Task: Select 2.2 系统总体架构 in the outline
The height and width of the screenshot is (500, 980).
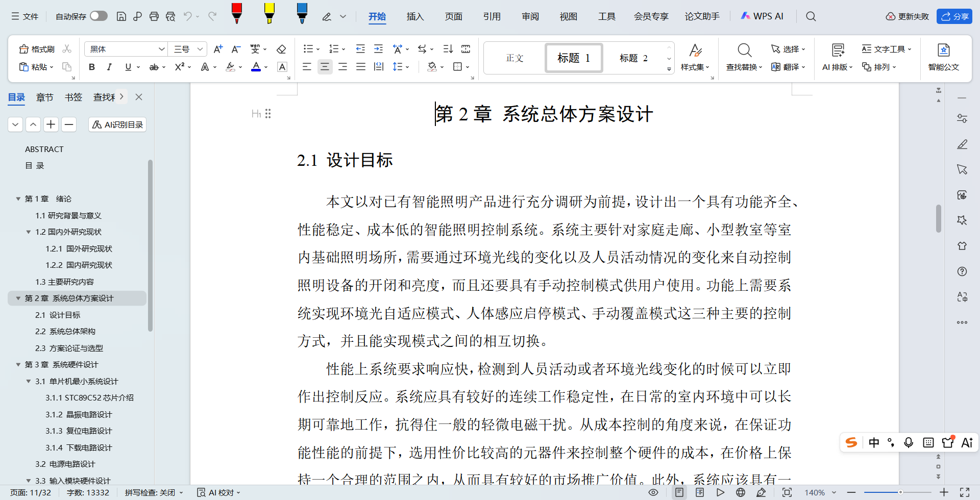Action: 65,332
